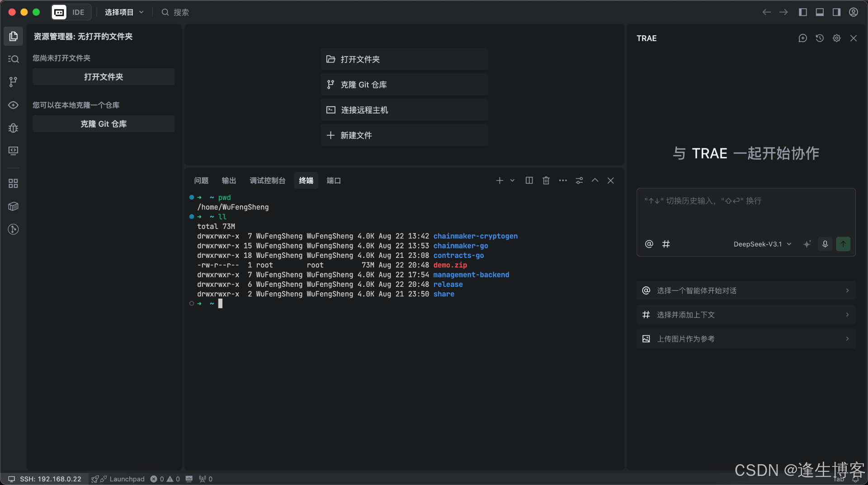Toggle the right AI sidebar
The image size is (868, 485).
[x=836, y=12]
